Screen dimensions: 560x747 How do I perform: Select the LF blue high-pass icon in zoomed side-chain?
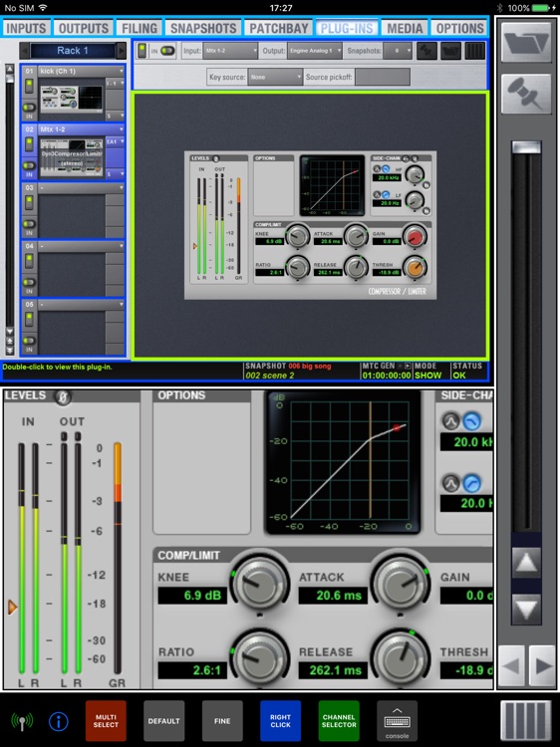point(472,483)
